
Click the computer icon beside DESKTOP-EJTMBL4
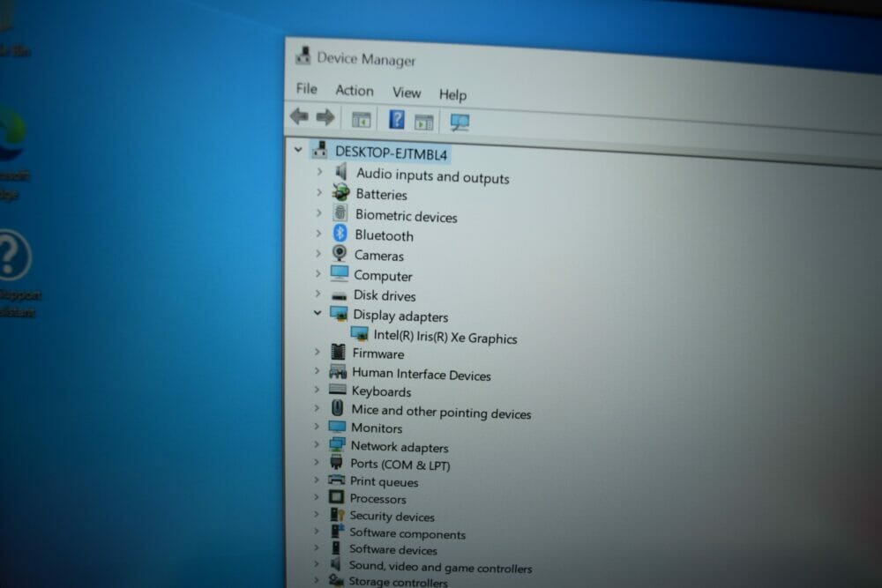(x=321, y=150)
